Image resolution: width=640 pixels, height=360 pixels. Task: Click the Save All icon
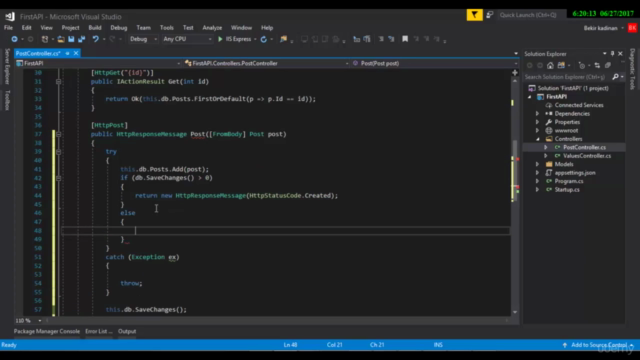[x=82, y=39]
